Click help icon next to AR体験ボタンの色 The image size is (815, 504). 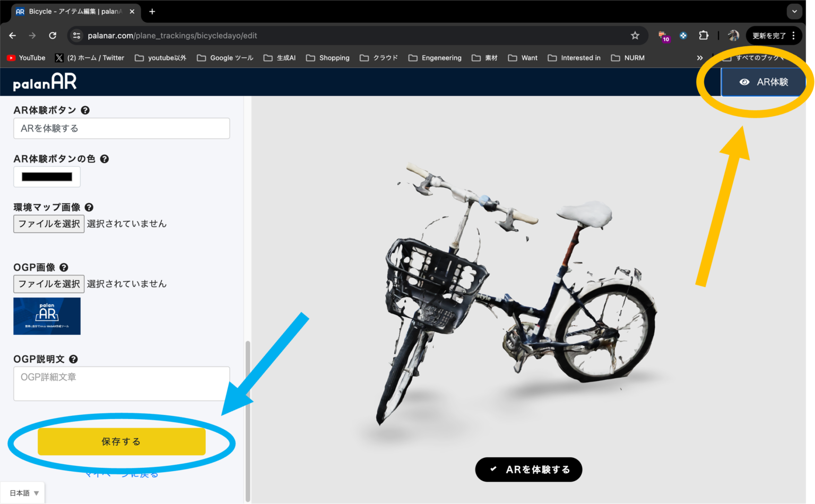click(105, 159)
